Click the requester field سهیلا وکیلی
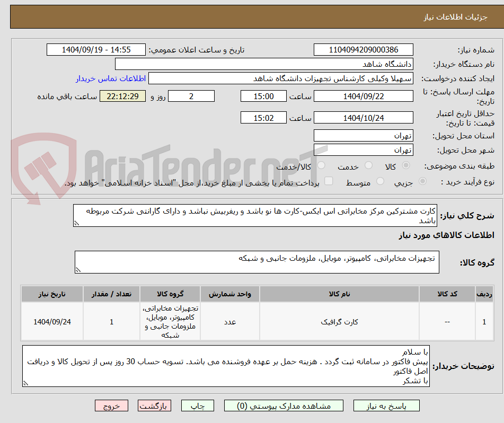Image resolution: width=504 pixels, height=423 pixels. click(280, 78)
